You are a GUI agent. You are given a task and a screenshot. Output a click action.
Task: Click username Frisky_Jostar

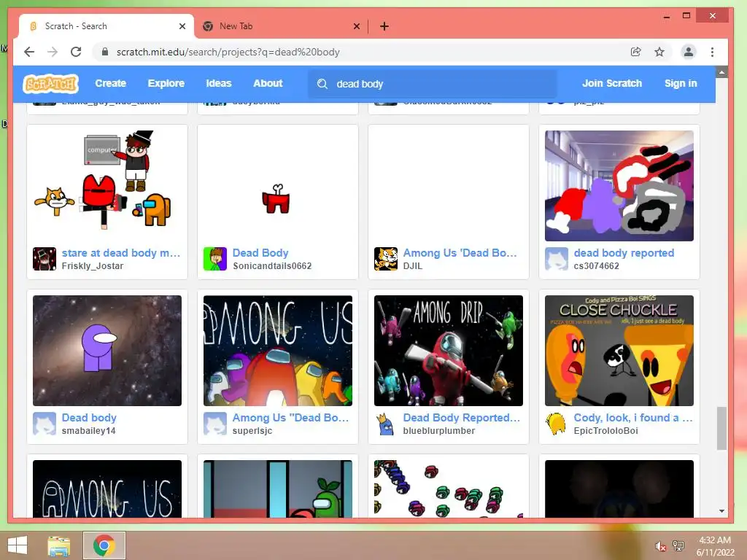93,265
